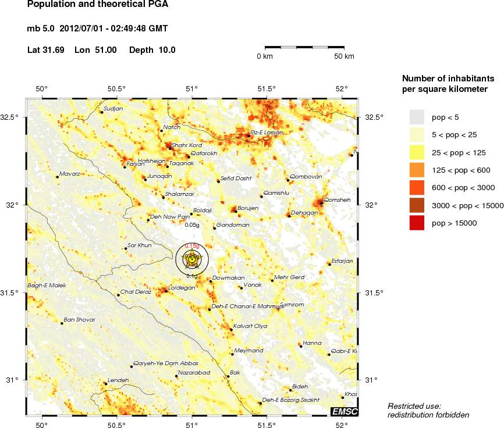The image size is (504, 428).
Task: Select the 'Bagh-E Malek' city label
Action: click(47, 285)
